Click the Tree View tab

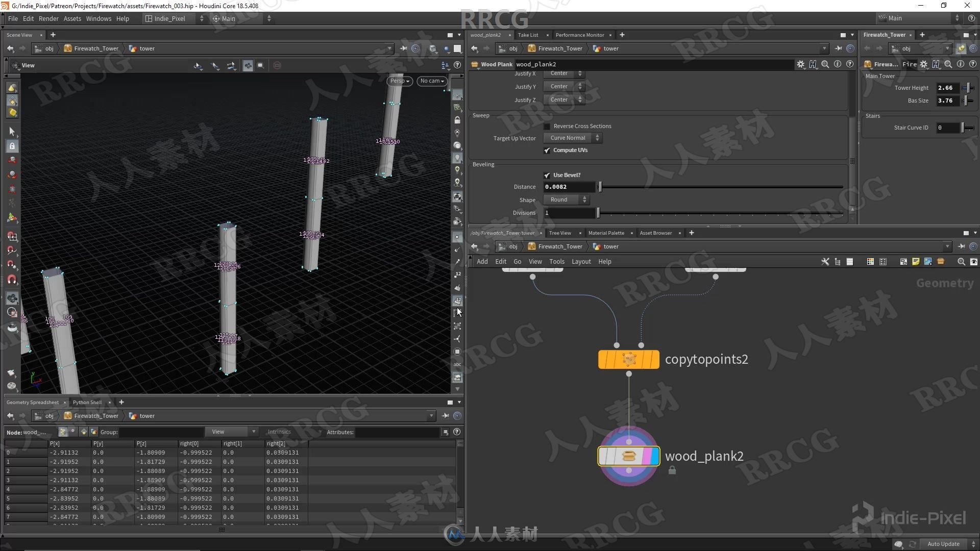click(x=560, y=233)
